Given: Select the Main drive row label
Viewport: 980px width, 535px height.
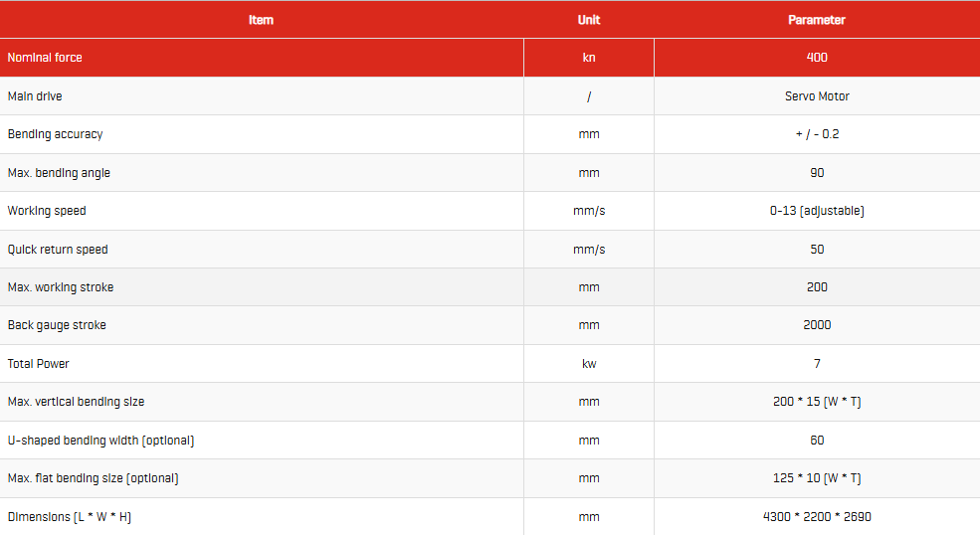Looking at the screenshot, I should 35,96.
